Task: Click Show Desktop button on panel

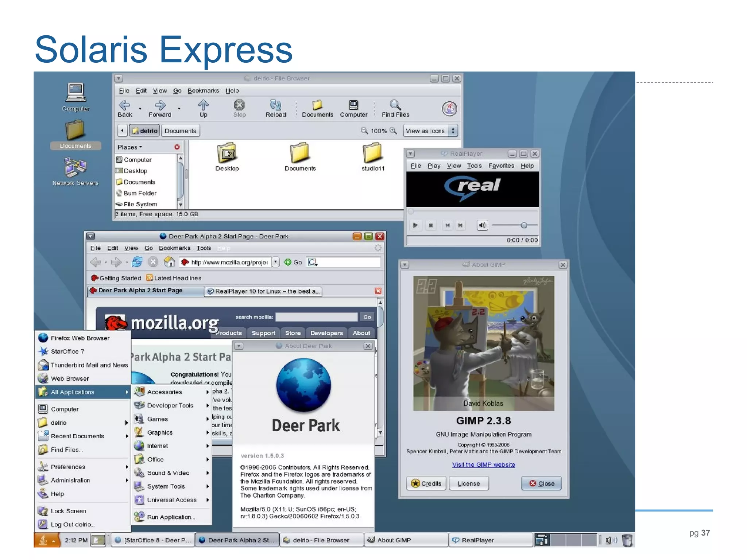Action: pyautogui.click(x=98, y=540)
